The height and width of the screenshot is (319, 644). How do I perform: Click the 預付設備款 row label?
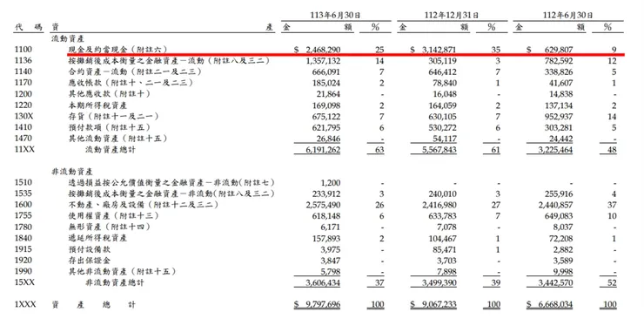[x=89, y=249]
